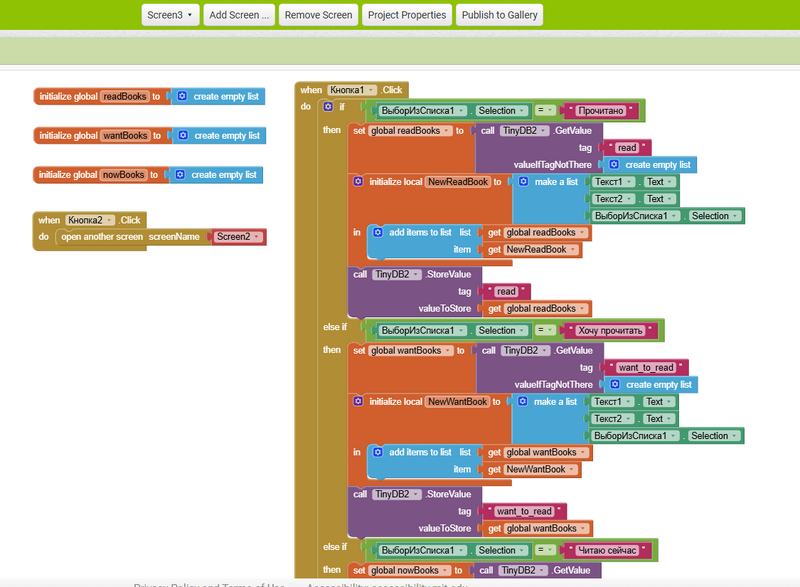The height and width of the screenshot is (587, 800).
Task: Click the Remove Screen button
Action: point(318,15)
